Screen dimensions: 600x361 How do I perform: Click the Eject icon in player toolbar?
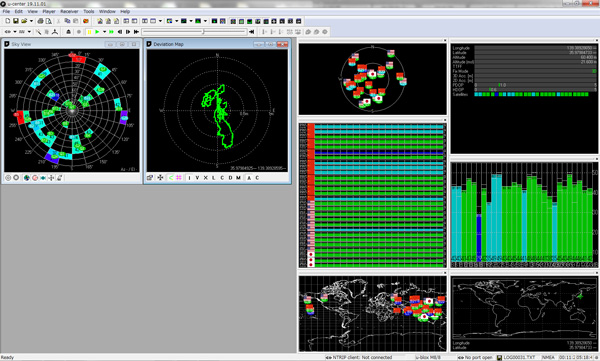[x=68, y=32]
